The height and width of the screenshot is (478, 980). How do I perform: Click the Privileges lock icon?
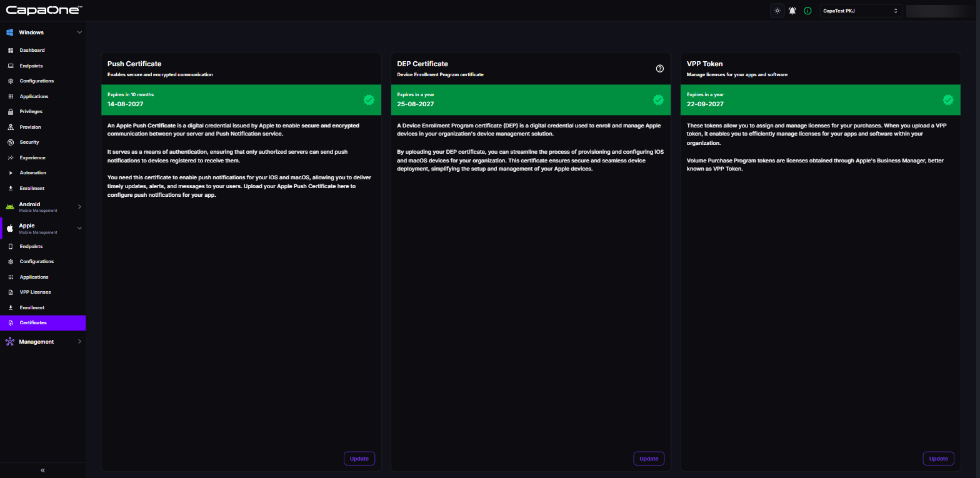pos(11,111)
